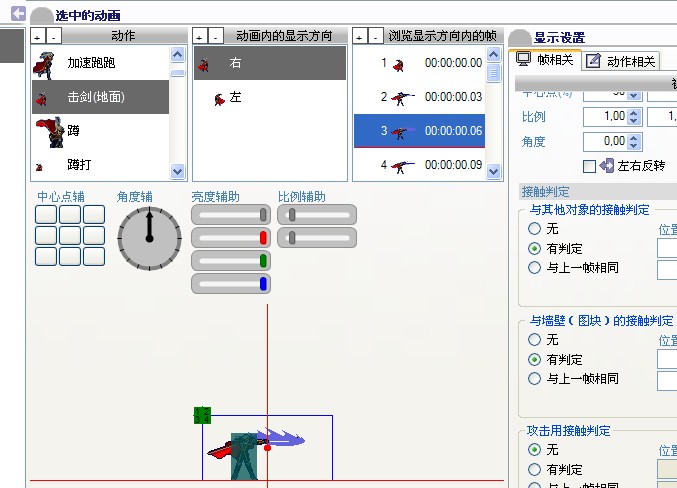677x488 pixels.
Task: Adjust the red brightness slider
Action: [231, 238]
